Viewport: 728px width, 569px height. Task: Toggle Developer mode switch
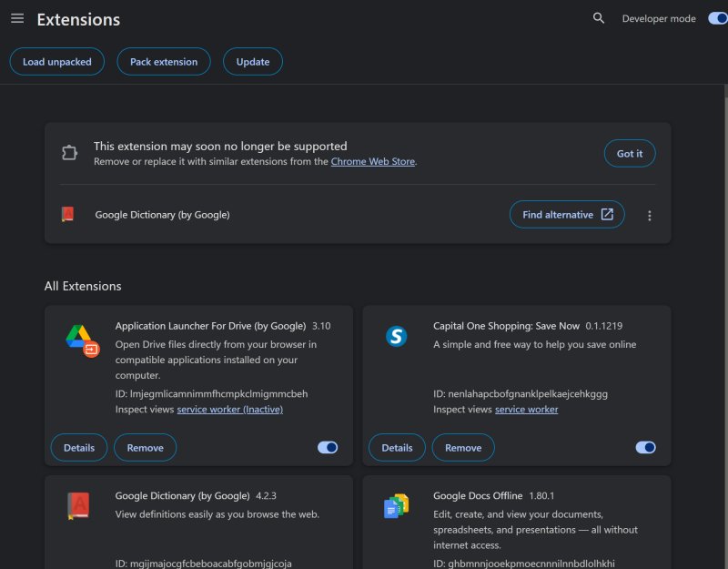tap(716, 18)
